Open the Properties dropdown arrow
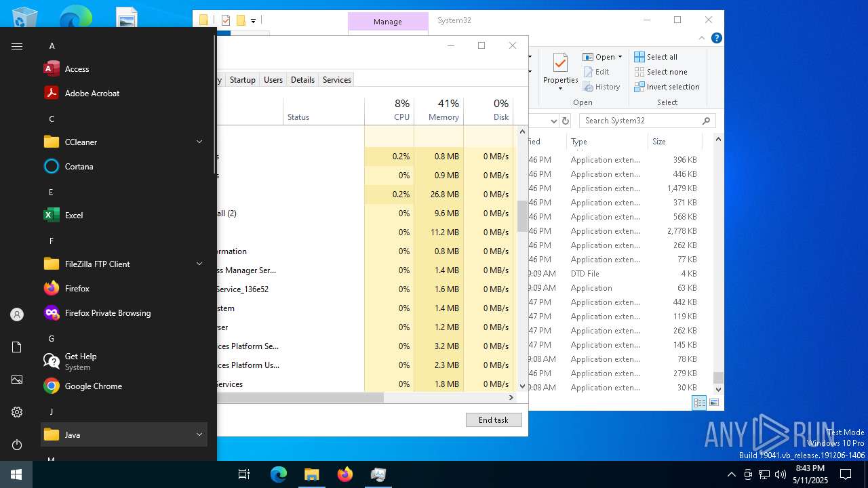Screen dimensions: 868x488 tap(560, 89)
